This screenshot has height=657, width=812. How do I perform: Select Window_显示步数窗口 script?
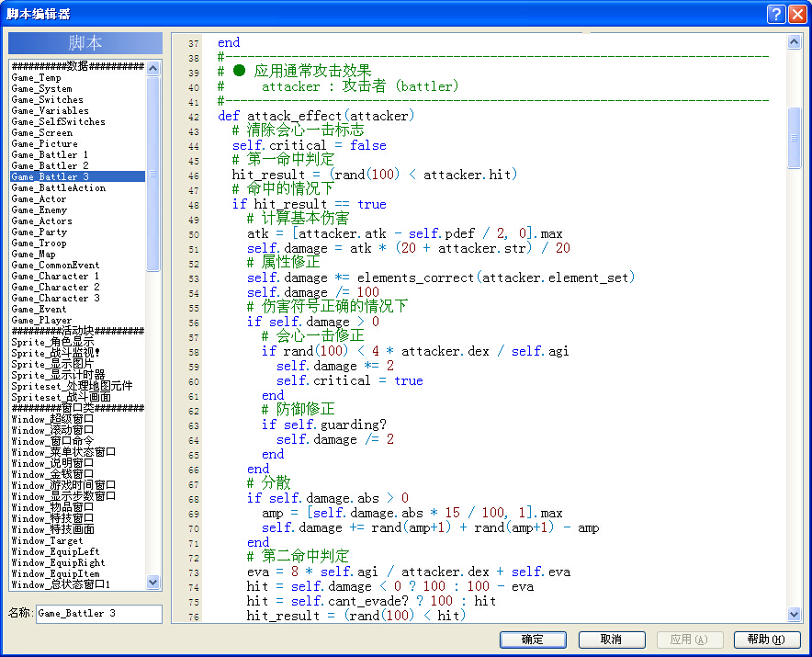pyautogui.click(x=78, y=496)
